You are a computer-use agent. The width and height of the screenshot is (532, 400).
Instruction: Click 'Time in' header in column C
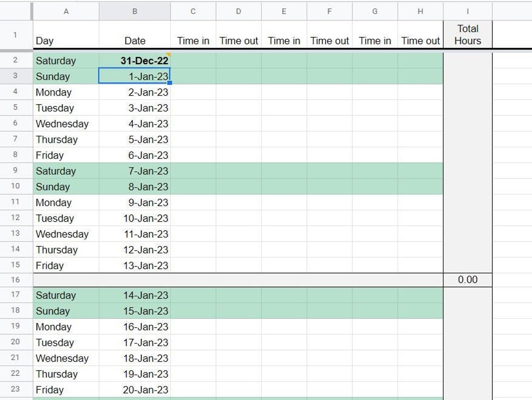coord(193,35)
